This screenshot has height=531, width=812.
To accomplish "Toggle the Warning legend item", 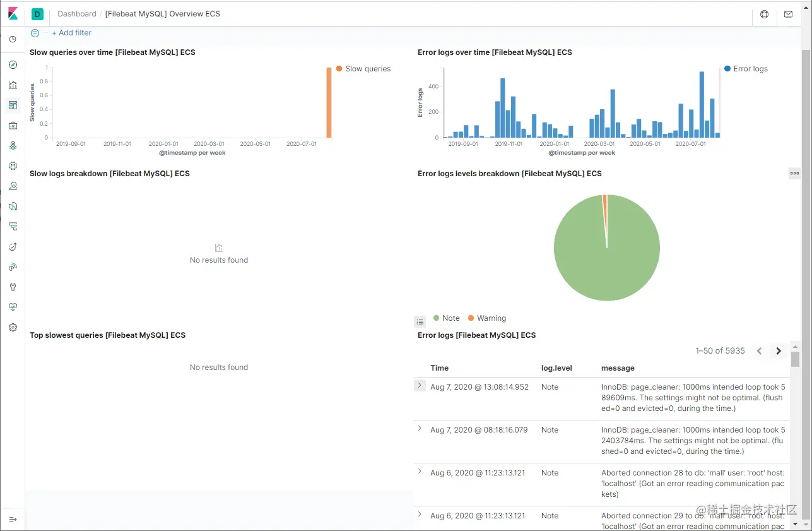I will point(487,318).
